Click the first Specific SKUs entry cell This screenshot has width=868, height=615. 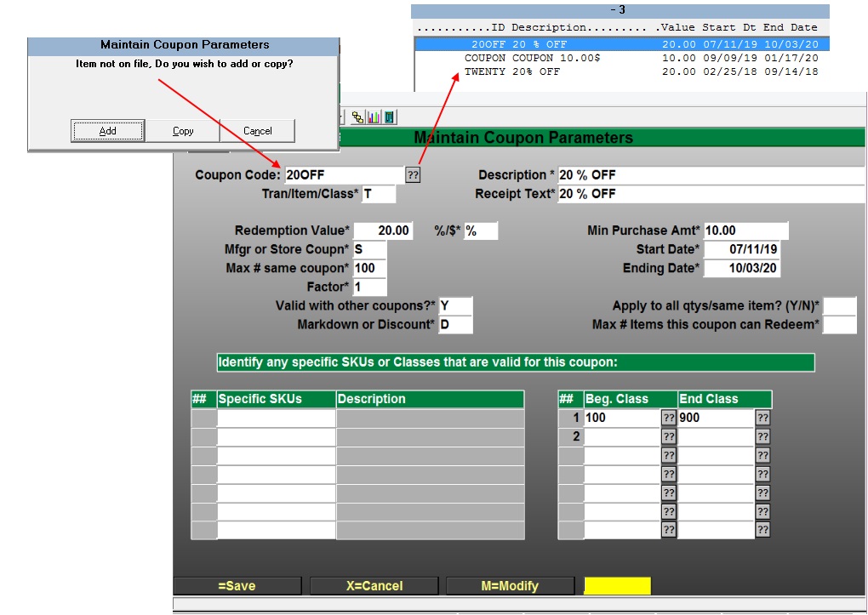coord(277,418)
